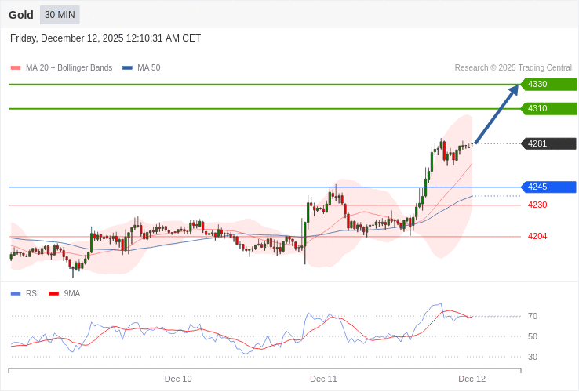Click the RSI 70 overbought level label
Image resolution: width=579 pixels, height=392 pixels.
coord(533,317)
